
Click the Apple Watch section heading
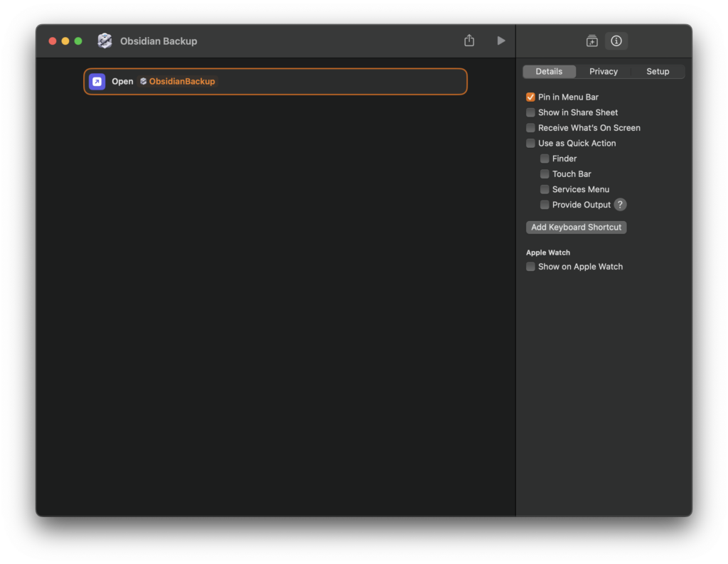point(548,252)
